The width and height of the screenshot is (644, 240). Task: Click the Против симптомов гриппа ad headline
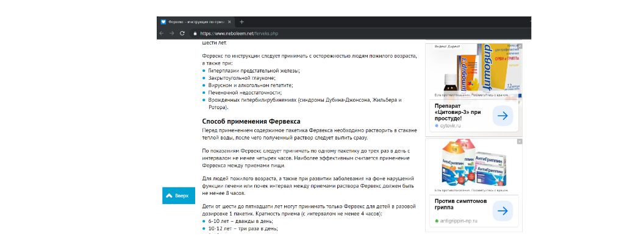(461, 204)
